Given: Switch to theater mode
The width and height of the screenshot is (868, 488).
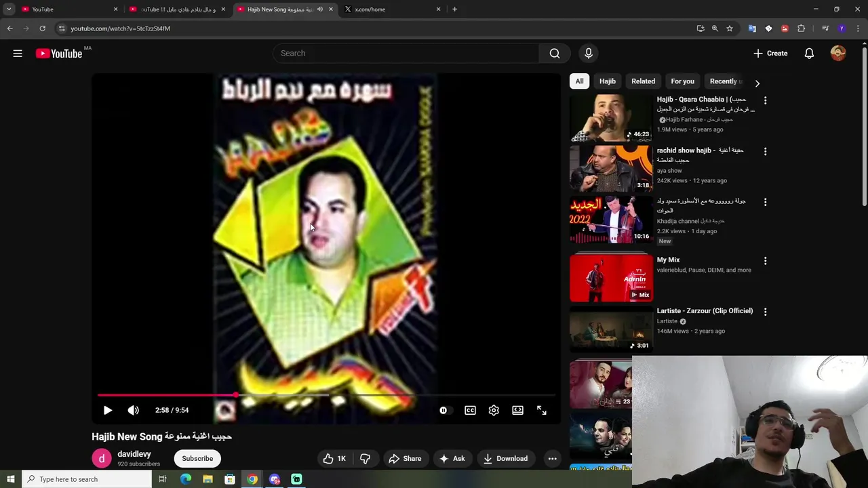Looking at the screenshot, I should [x=517, y=410].
